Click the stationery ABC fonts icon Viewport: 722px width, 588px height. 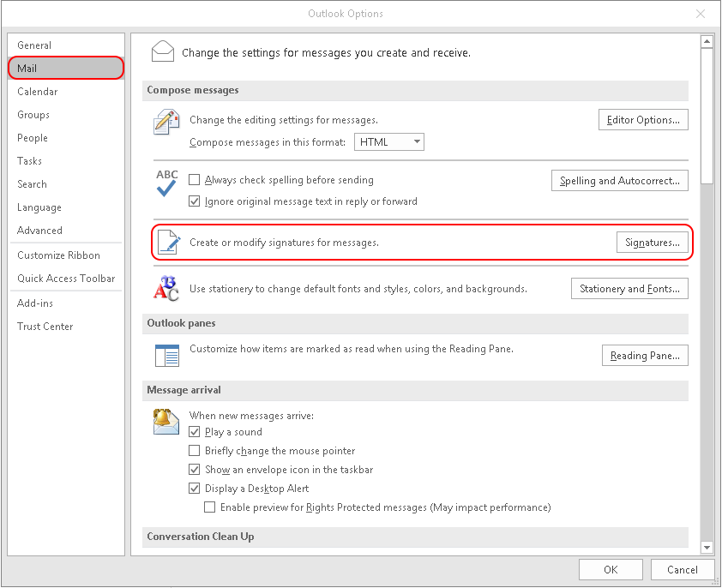pyautogui.click(x=165, y=288)
